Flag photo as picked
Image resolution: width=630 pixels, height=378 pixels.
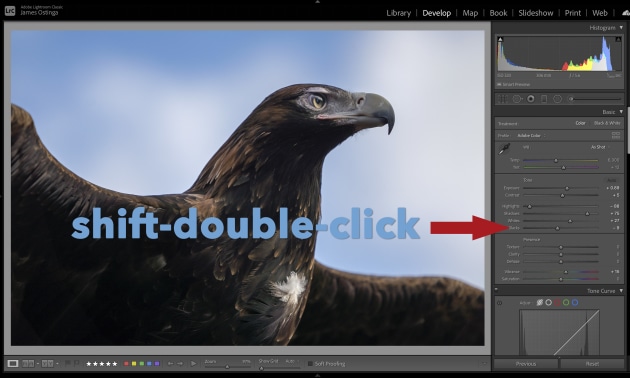click(68, 364)
